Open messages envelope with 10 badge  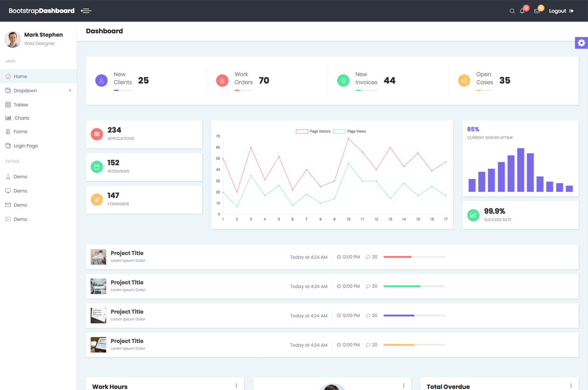pos(537,11)
